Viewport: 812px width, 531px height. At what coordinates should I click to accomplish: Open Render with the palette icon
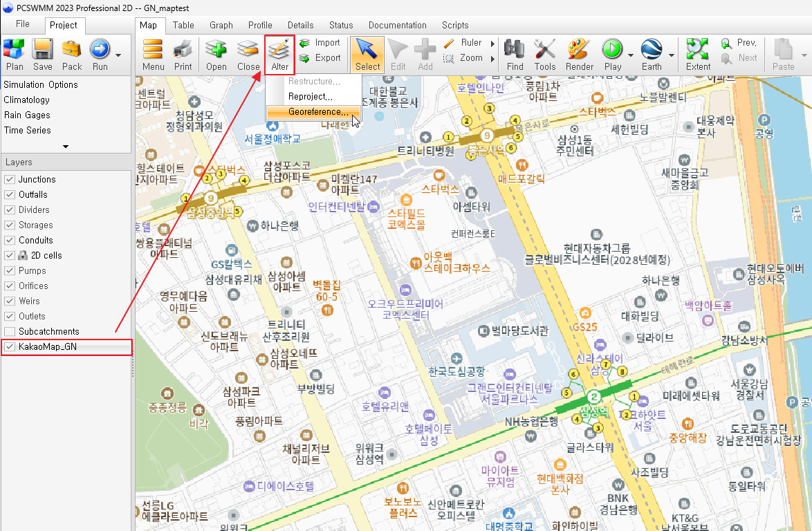579,49
